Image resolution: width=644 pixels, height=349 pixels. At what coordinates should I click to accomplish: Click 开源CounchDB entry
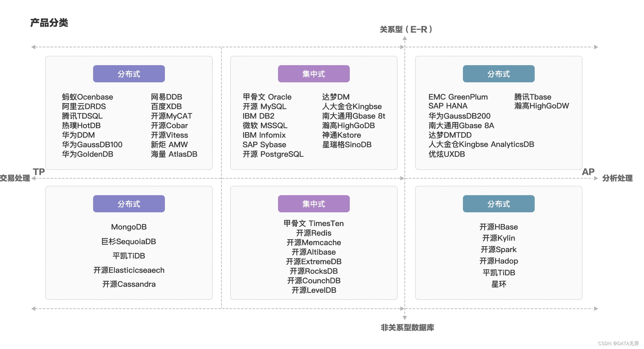point(314,281)
